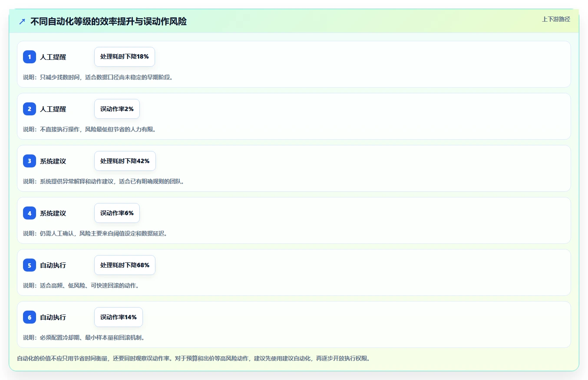Click 人工提醒 label in row 2
Image resolution: width=588 pixels, height=380 pixels.
point(53,109)
